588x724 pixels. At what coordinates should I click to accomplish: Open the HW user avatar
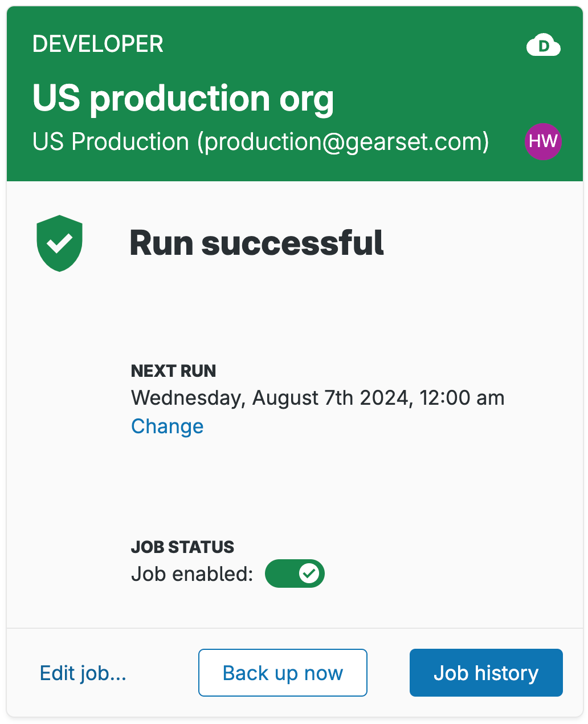(x=543, y=141)
